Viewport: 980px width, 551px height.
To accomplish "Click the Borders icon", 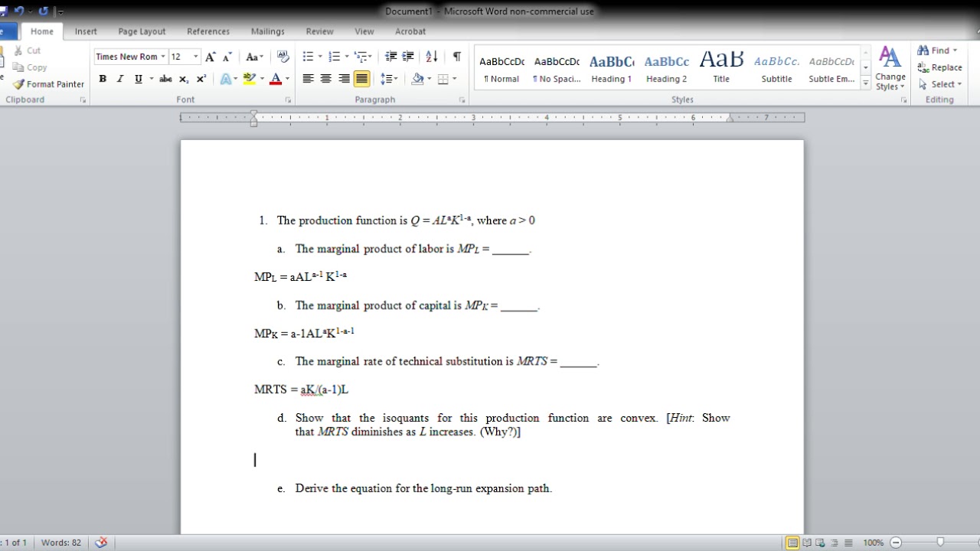I will [x=443, y=79].
